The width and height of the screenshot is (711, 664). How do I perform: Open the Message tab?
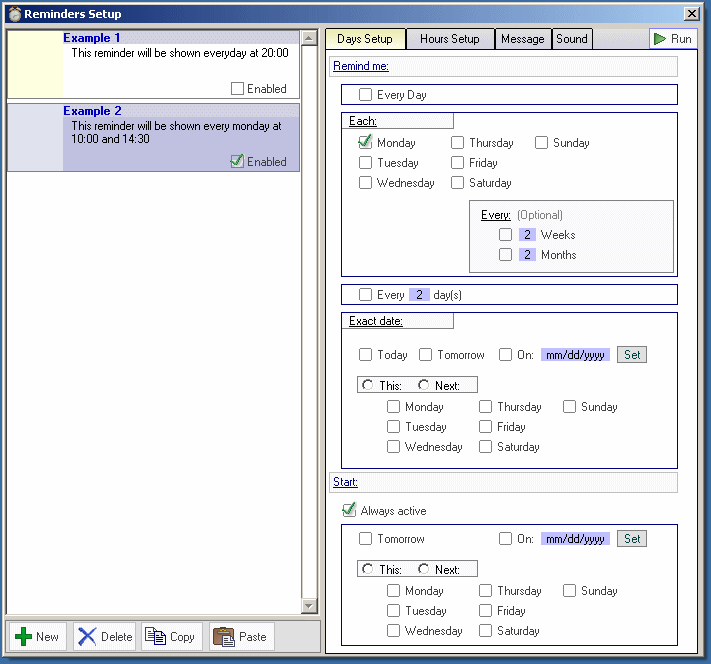[522, 39]
